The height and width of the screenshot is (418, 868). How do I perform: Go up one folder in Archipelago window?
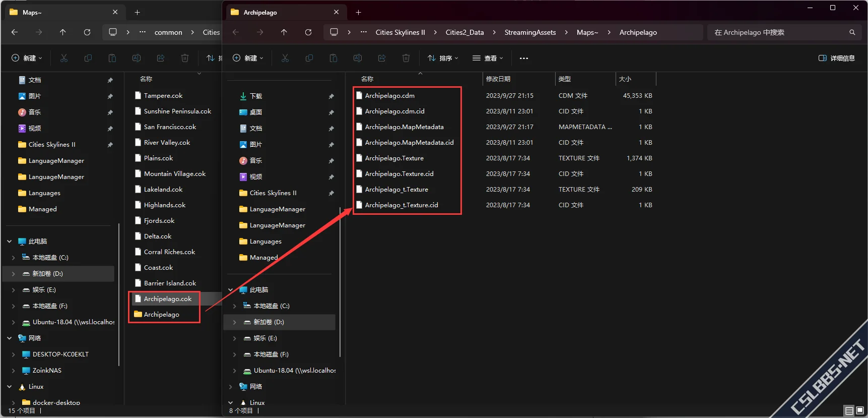(x=284, y=32)
